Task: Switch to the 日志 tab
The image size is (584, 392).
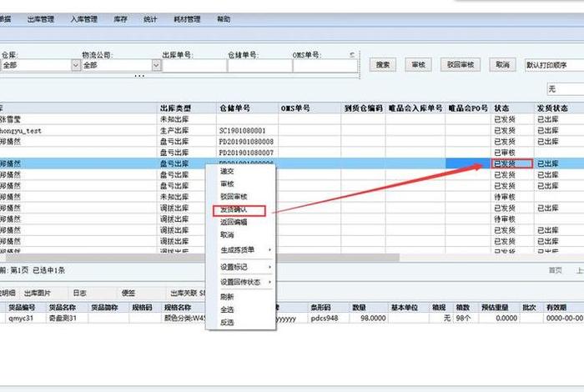Action: click(79, 293)
